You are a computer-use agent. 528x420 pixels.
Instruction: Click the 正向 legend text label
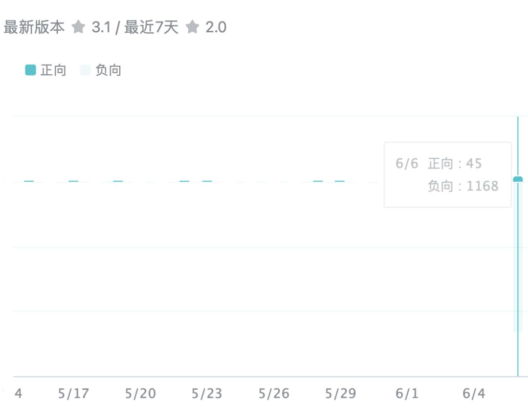click(x=53, y=70)
